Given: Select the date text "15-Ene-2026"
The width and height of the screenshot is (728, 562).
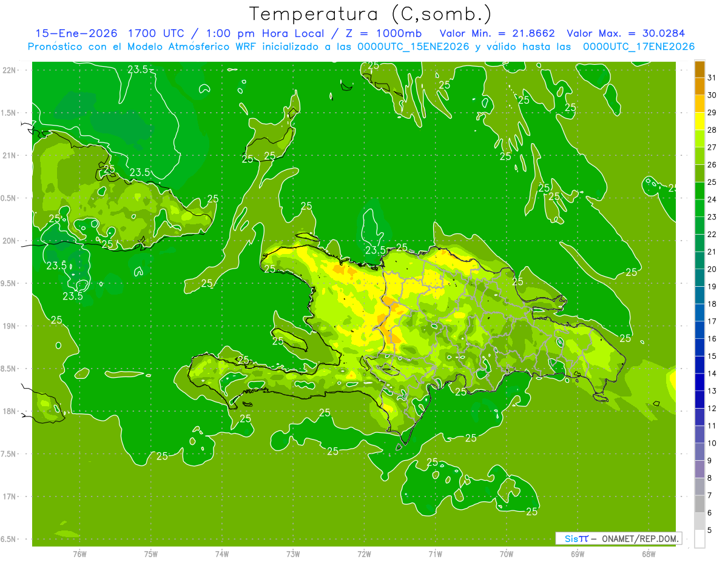Looking at the screenshot, I should click(x=76, y=33).
